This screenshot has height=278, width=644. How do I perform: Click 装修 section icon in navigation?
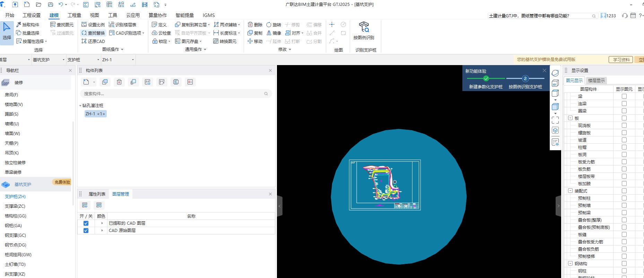click(x=6, y=83)
